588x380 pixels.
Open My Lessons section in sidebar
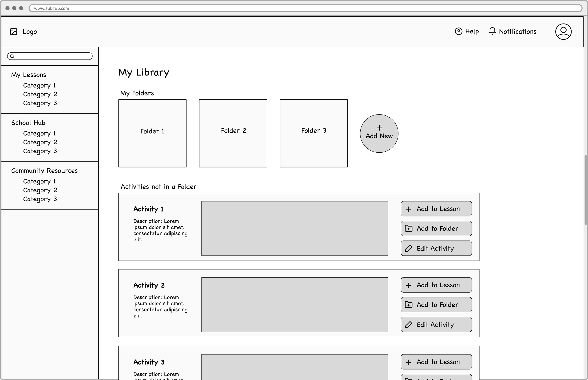point(29,75)
